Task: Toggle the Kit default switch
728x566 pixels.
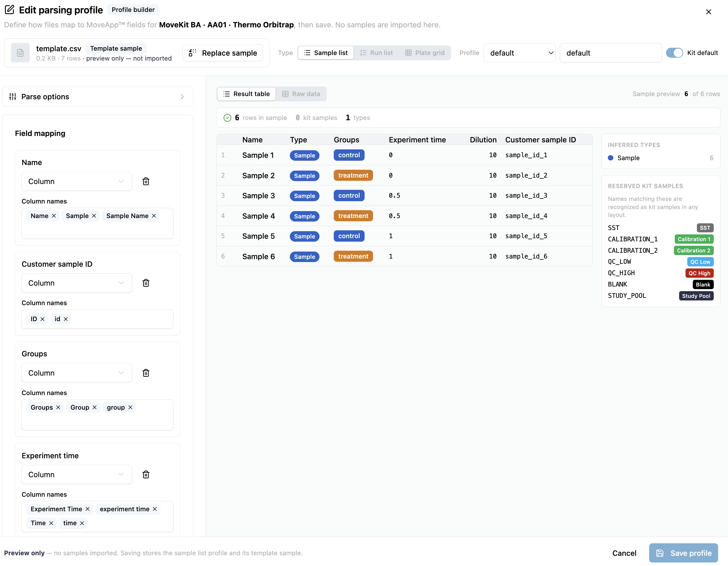Action: tap(674, 53)
